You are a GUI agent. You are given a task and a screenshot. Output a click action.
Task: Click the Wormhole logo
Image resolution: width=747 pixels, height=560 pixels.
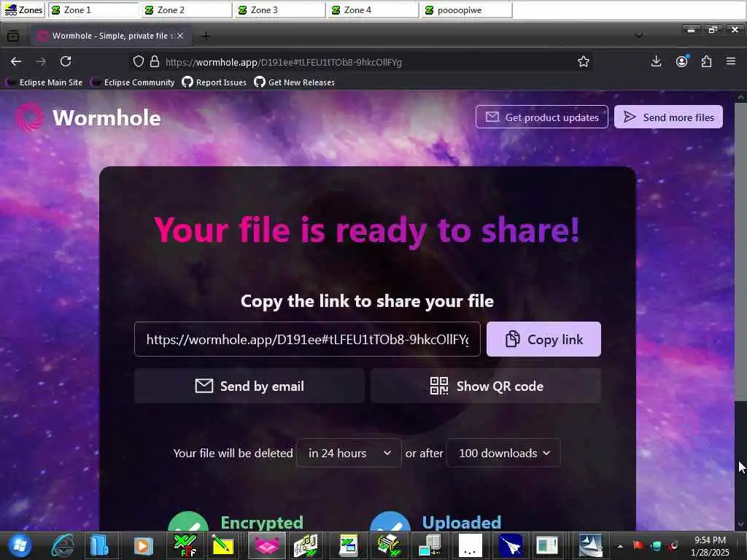[x=88, y=117]
